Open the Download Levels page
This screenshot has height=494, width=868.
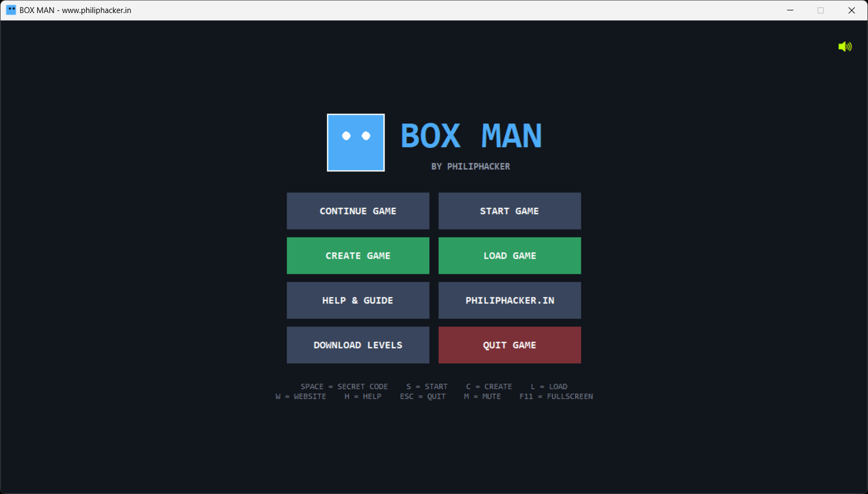pyautogui.click(x=358, y=345)
